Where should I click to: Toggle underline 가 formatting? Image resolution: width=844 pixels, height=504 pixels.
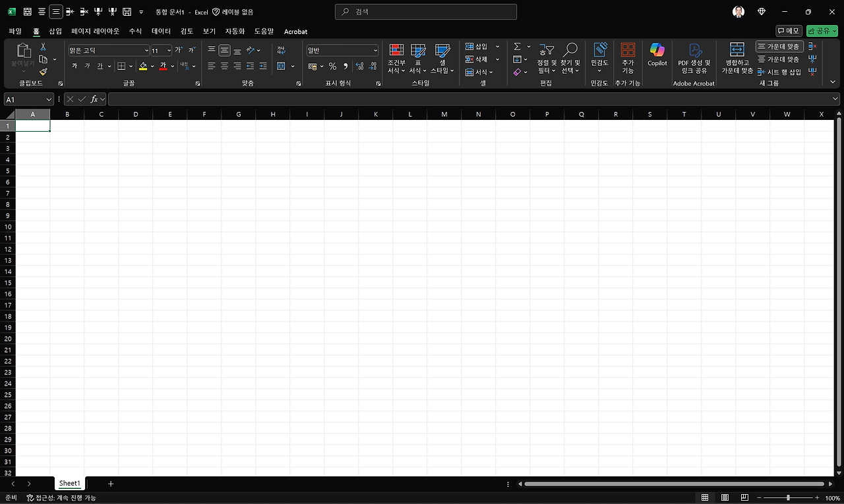tap(100, 66)
